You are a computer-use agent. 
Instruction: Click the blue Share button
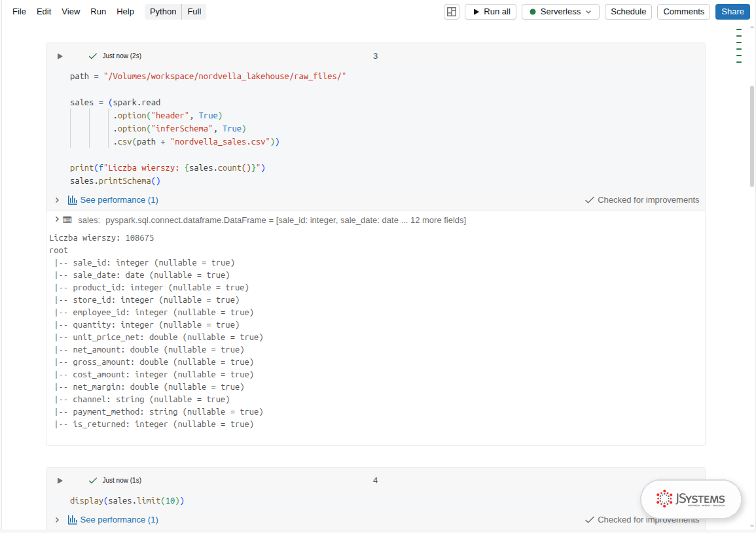pos(732,12)
